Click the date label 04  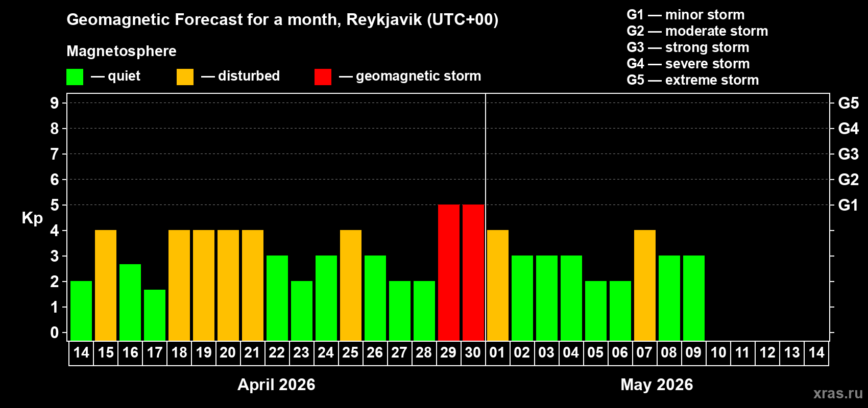pyautogui.click(x=571, y=352)
